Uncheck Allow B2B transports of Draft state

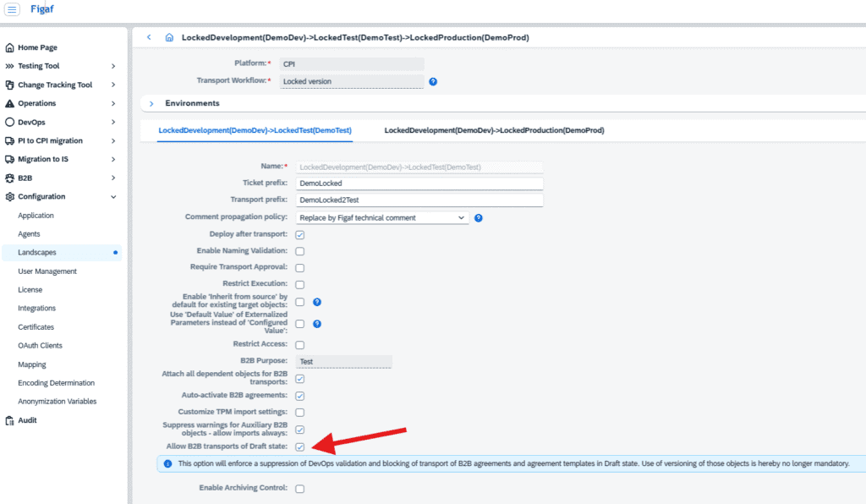tap(300, 447)
